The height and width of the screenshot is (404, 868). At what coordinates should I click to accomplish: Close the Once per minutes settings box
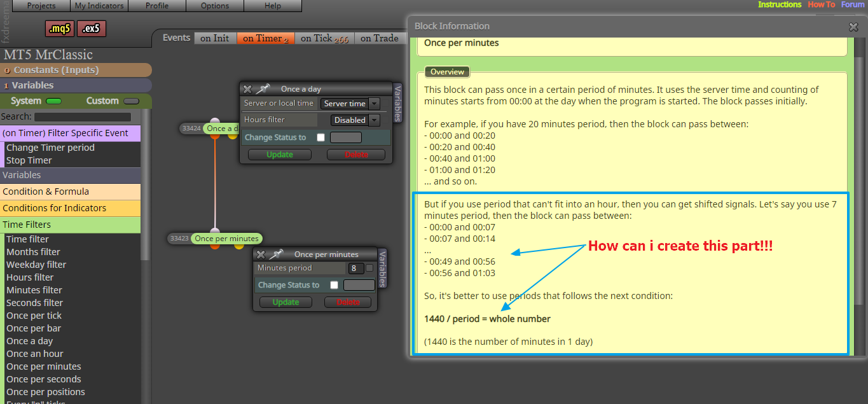click(261, 254)
